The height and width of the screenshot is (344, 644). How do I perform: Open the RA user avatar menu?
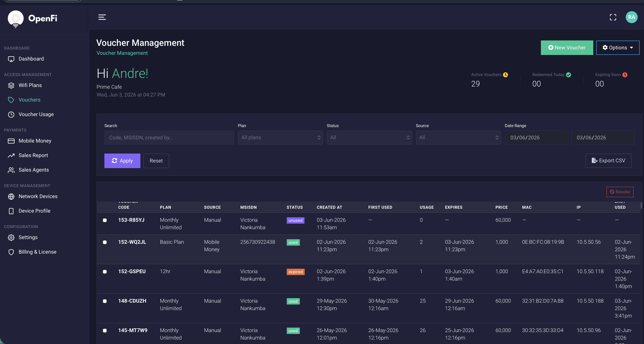pos(631,17)
